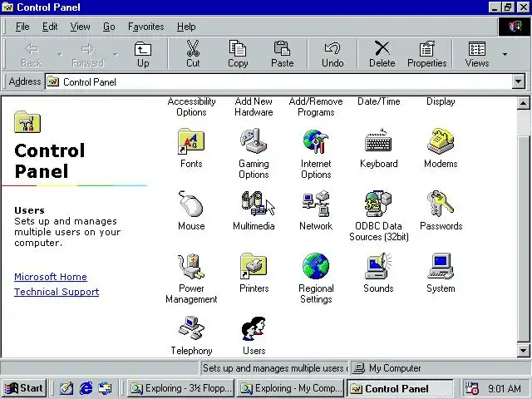The height and width of the screenshot is (399, 532).
Task: Click the Back toolbar button
Action: coord(32,54)
